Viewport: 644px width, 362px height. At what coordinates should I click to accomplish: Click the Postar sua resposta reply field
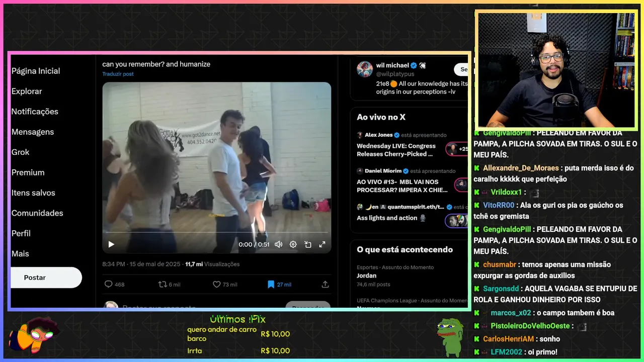tap(159, 307)
